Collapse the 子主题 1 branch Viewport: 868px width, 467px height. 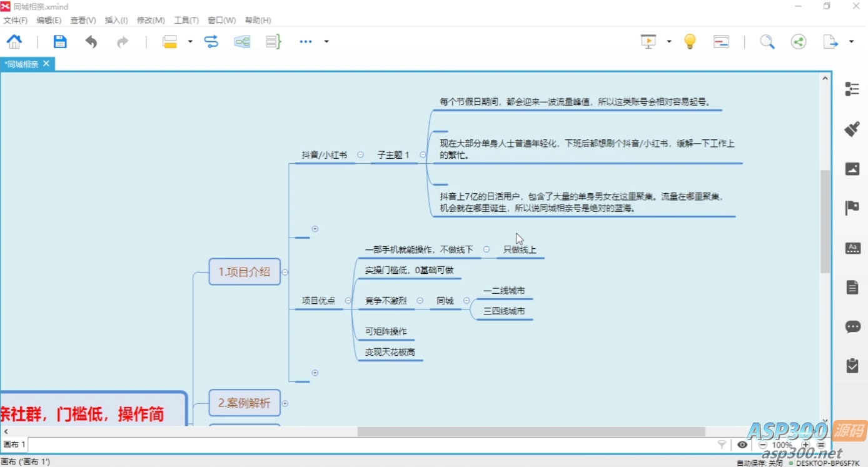423,154
